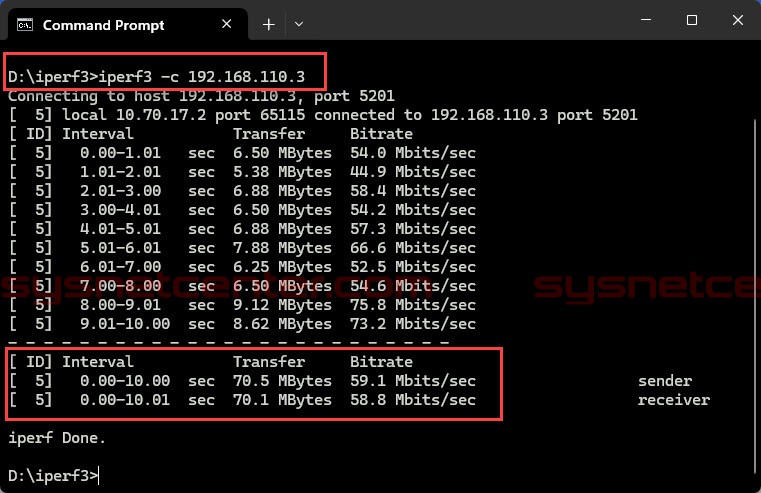Click the '8.00-9.01' interval
Viewport: 761px width, 493px height.
(120, 304)
